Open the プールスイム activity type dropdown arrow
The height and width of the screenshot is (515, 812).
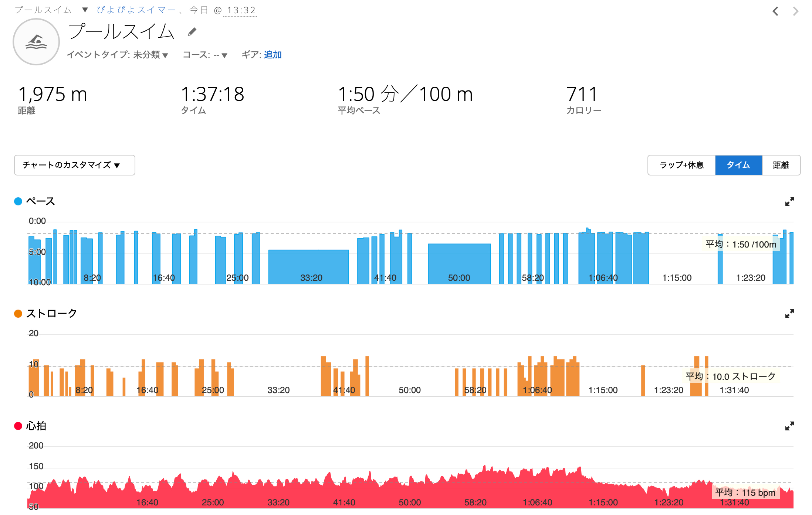[x=85, y=10]
